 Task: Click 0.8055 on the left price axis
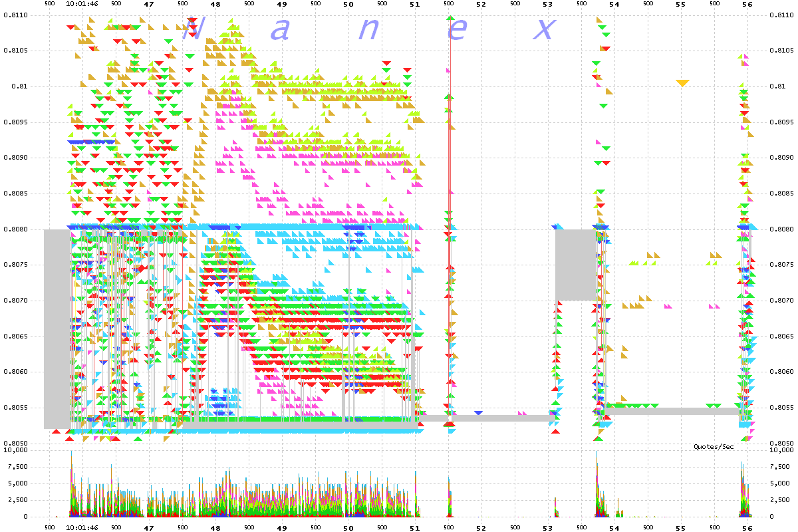[17, 408]
